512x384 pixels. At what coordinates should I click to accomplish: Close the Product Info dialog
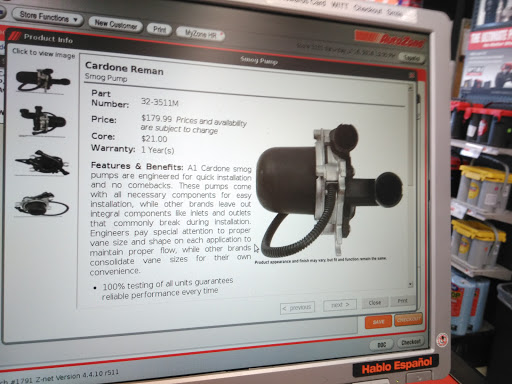375,303
